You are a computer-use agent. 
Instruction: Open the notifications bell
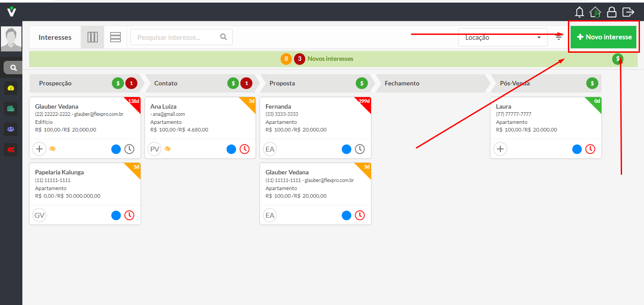pos(580,12)
